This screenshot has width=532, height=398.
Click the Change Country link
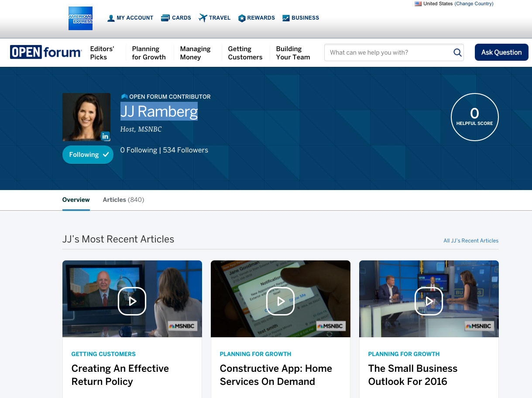[474, 4]
